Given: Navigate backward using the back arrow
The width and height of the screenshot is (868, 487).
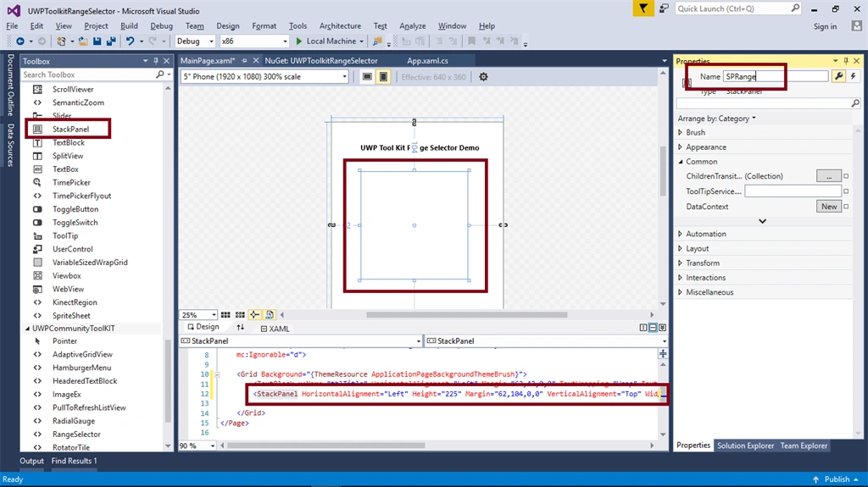Looking at the screenshot, I should point(20,42).
